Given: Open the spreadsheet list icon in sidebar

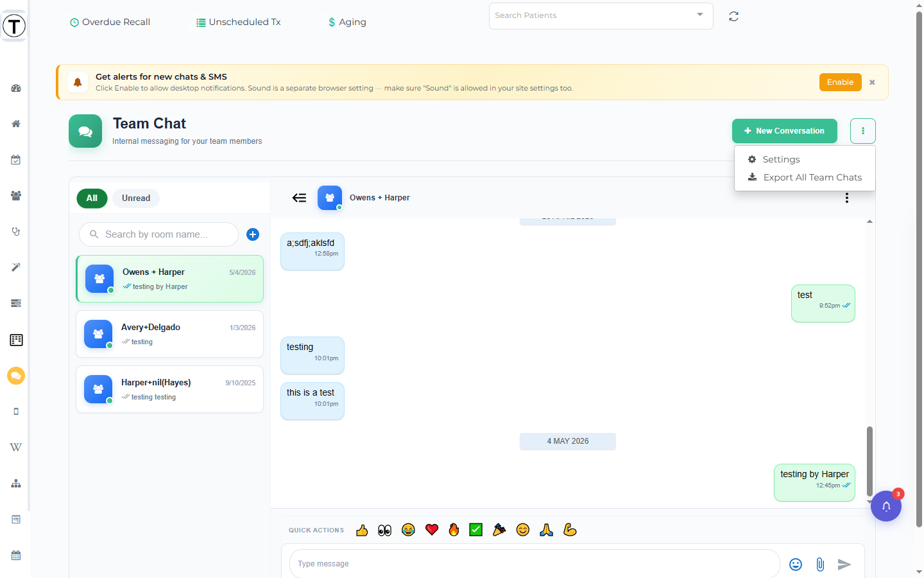Looking at the screenshot, I should tap(16, 340).
